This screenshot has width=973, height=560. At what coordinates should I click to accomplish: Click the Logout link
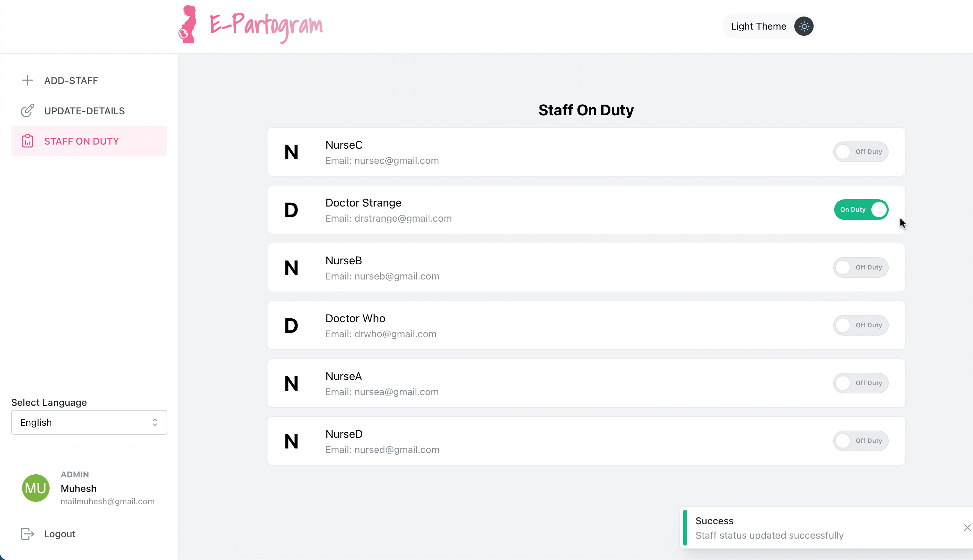coord(60,534)
